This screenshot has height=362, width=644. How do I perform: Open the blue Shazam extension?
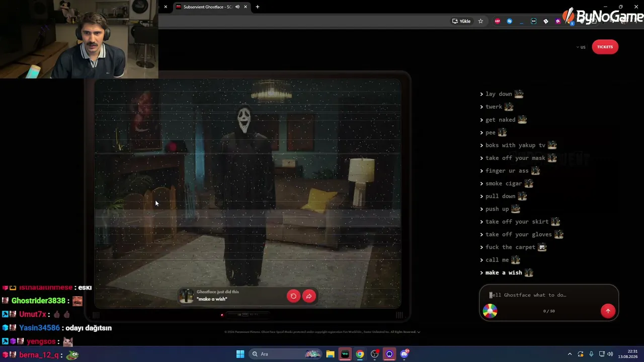tap(510, 21)
